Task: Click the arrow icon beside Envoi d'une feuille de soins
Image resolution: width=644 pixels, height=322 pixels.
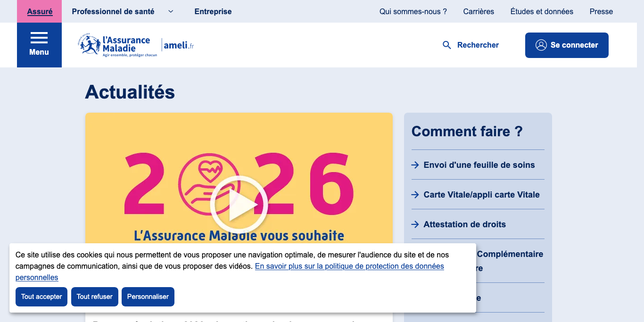Action: (x=415, y=165)
